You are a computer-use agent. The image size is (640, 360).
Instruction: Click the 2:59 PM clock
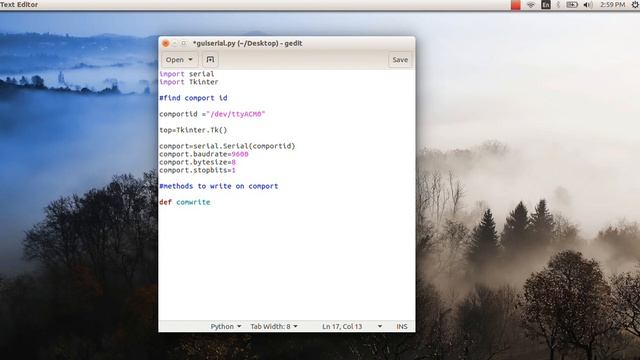click(x=612, y=5)
